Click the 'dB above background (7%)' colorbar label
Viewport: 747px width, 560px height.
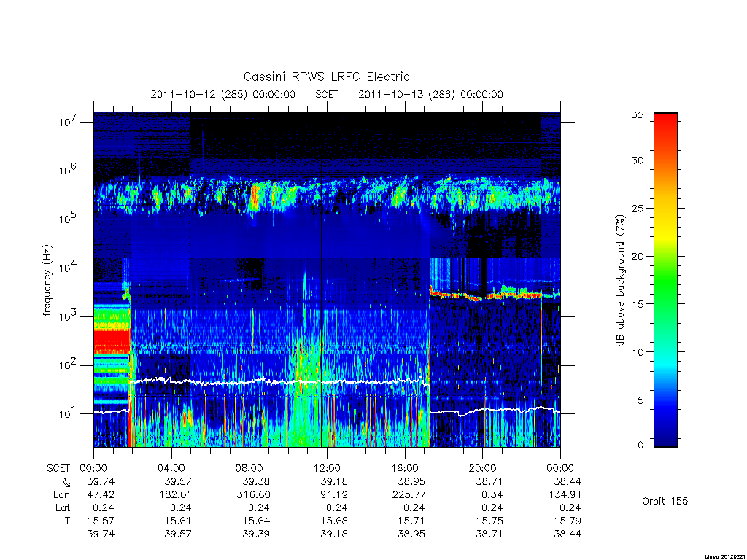point(620,281)
